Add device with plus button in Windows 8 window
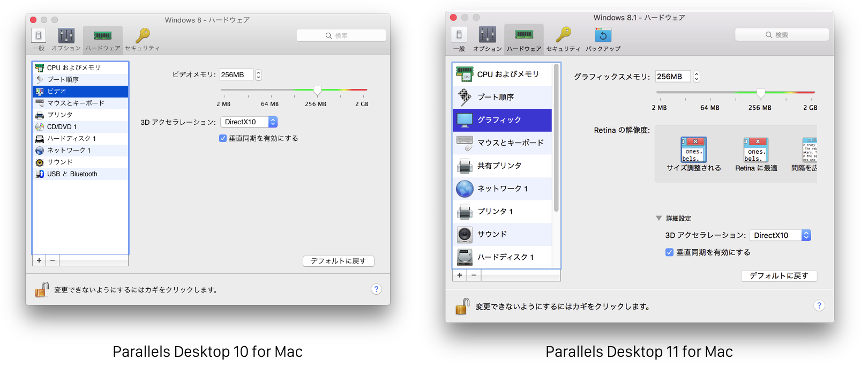 (x=39, y=260)
